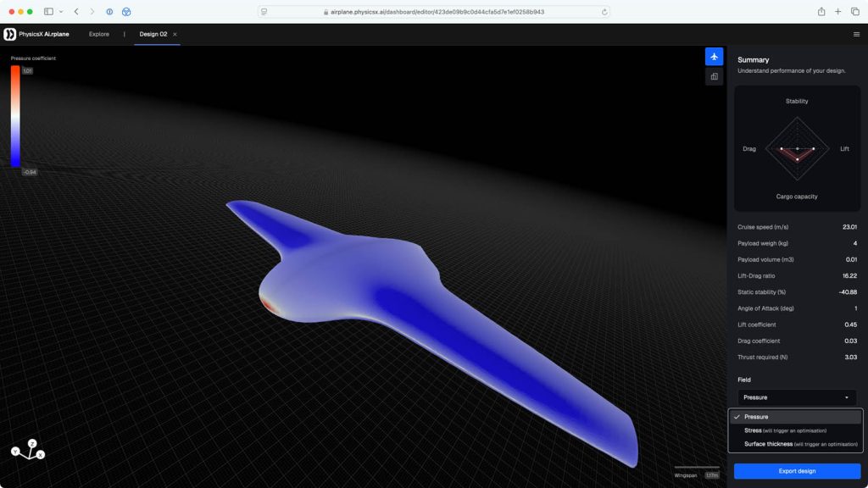Open the Field dropdown showing Pressure
The width and height of the screenshot is (868, 488).
(x=794, y=397)
